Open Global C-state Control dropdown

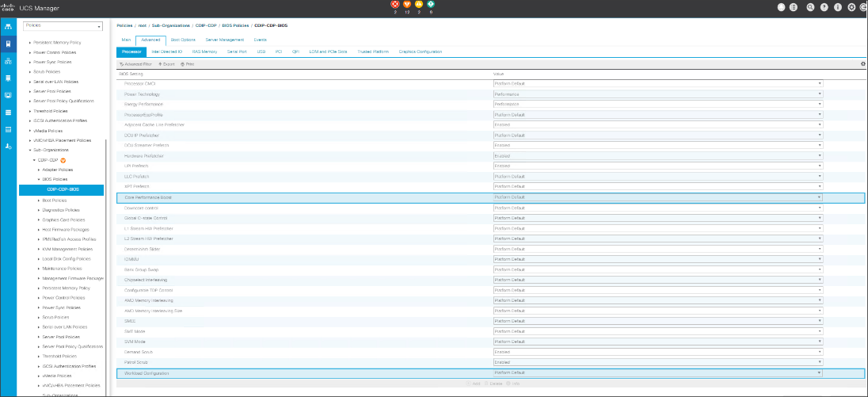point(657,218)
